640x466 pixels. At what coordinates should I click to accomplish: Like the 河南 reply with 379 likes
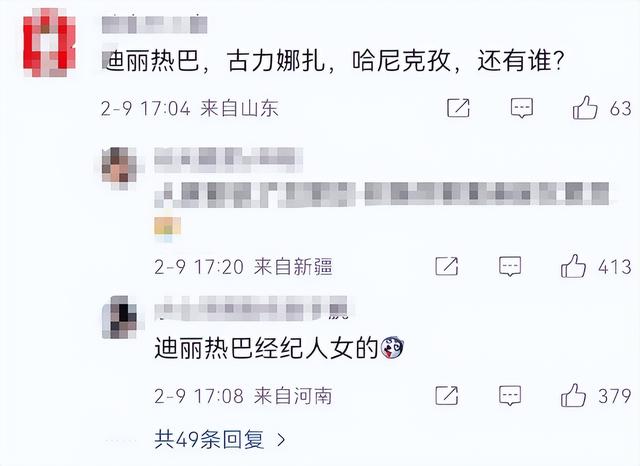[x=573, y=395]
